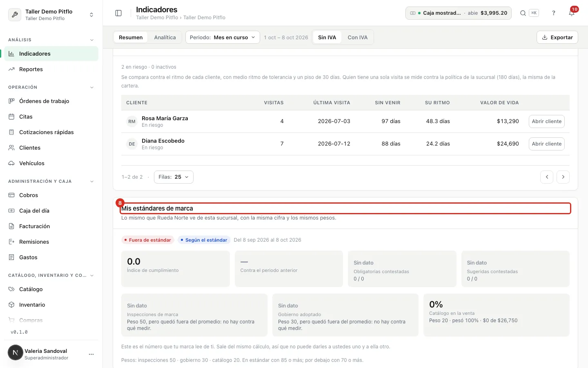Collapse the Administración y Caja group

(92, 182)
